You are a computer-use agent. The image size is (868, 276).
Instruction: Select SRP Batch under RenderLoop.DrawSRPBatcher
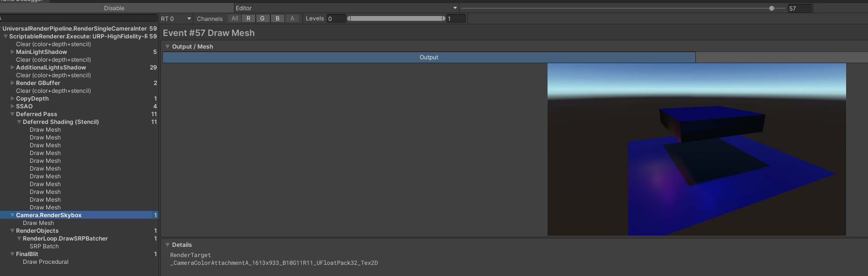44,246
